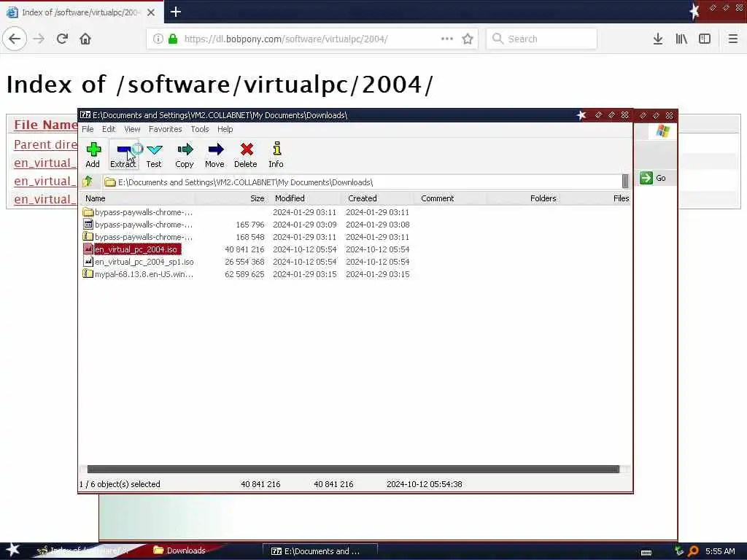The image size is (747, 560).
Task: Go up one folder level in 7-Zip
Action: 88,182
